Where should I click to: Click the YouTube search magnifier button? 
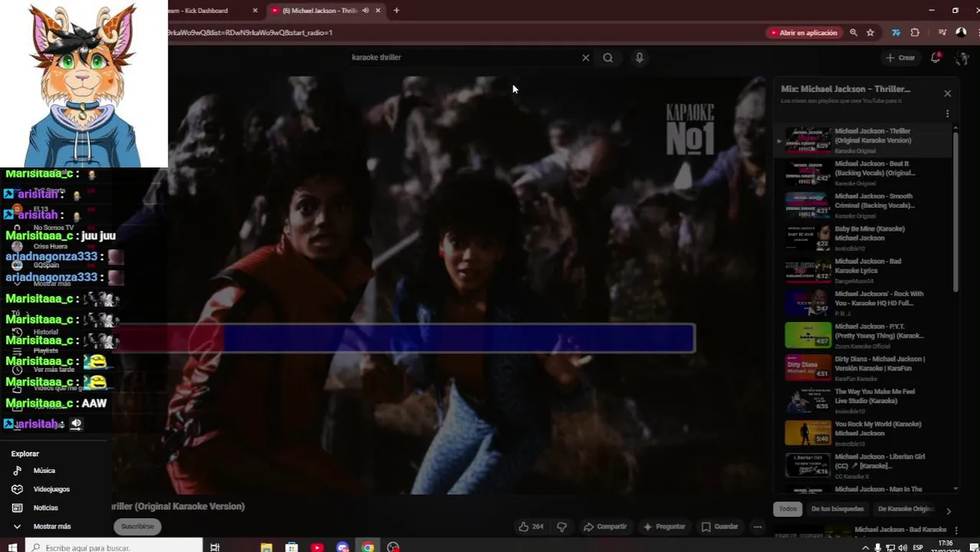click(608, 58)
